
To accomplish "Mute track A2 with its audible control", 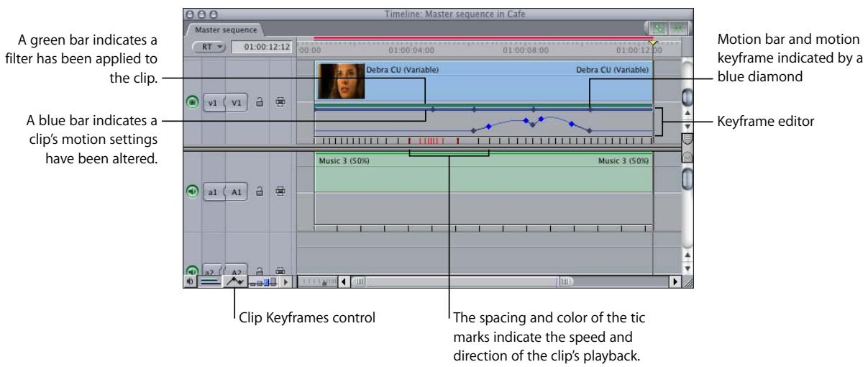I will tap(192, 272).
